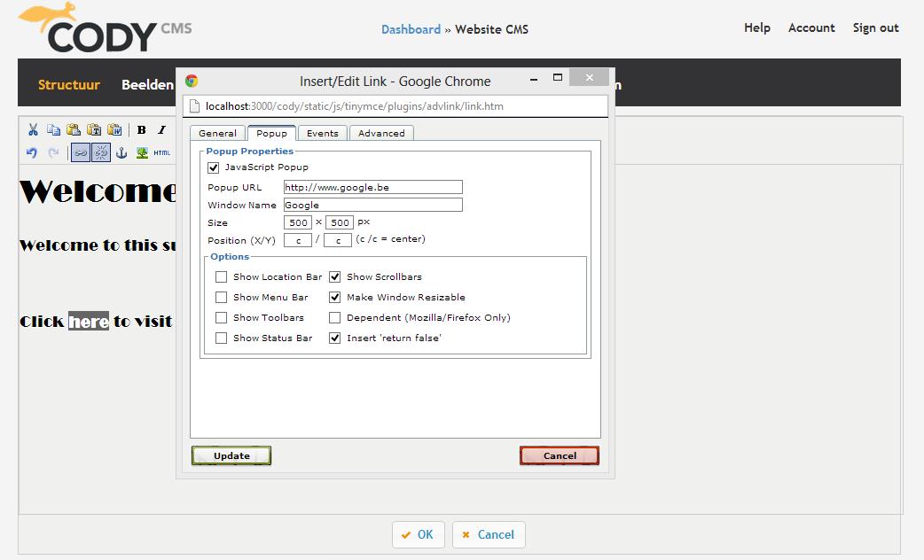Click the Redo arrow icon
Viewport: 924px width, 560px height.
click(x=53, y=152)
